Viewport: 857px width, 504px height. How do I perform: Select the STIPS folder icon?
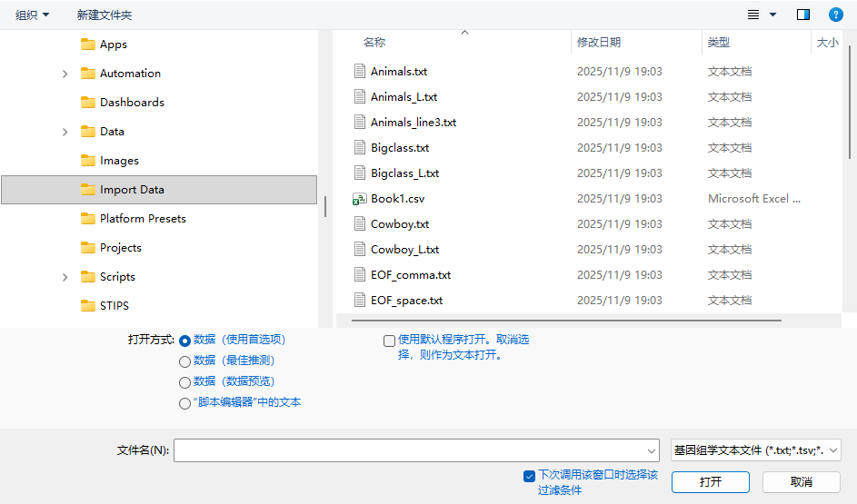coord(87,306)
